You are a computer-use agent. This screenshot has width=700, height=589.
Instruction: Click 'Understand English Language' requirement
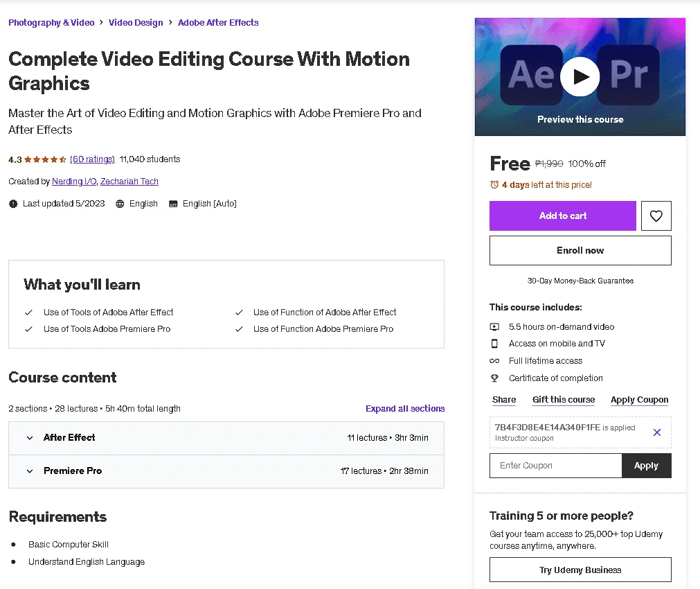pos(87,562)
